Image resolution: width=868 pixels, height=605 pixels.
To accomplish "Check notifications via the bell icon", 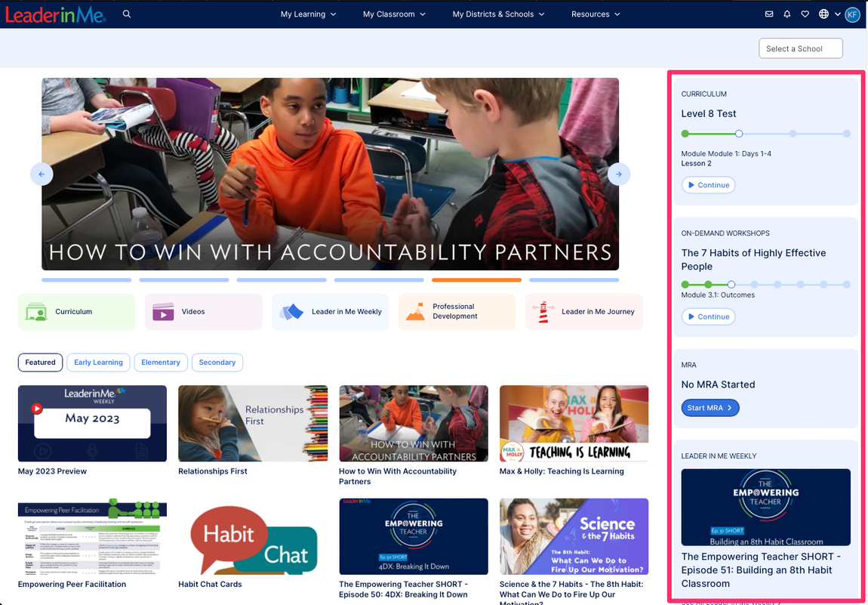I will click(x=787, y=14).
